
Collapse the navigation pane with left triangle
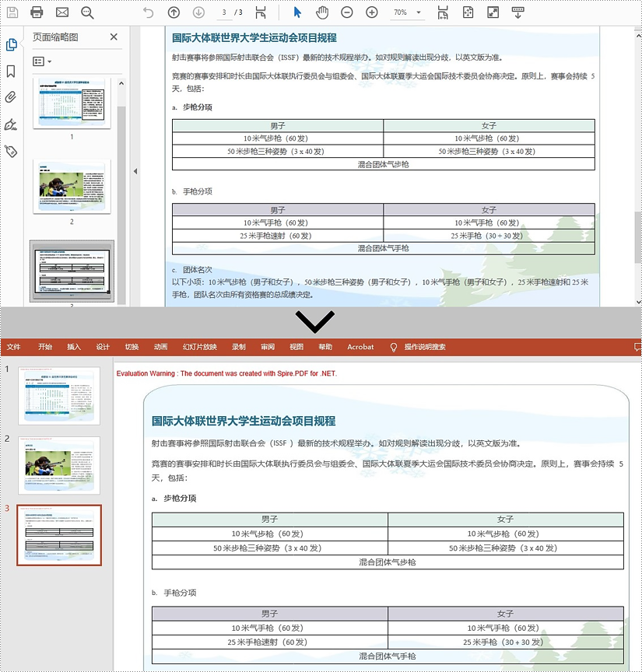(135, 171)
